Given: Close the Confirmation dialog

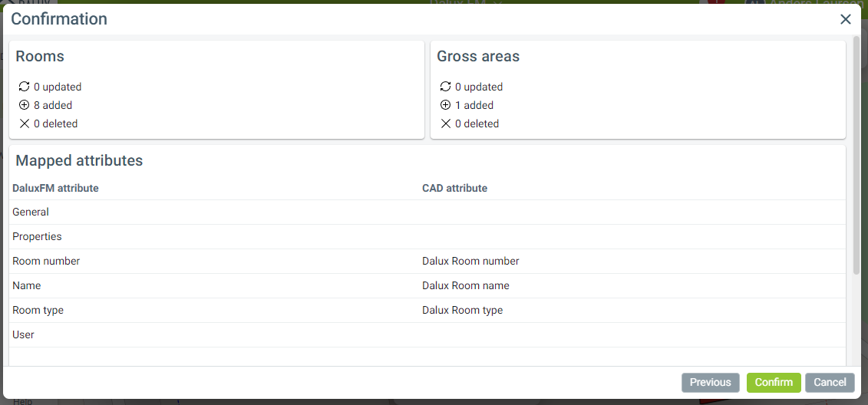Looking at the screenshot, I should coord(846,19).
